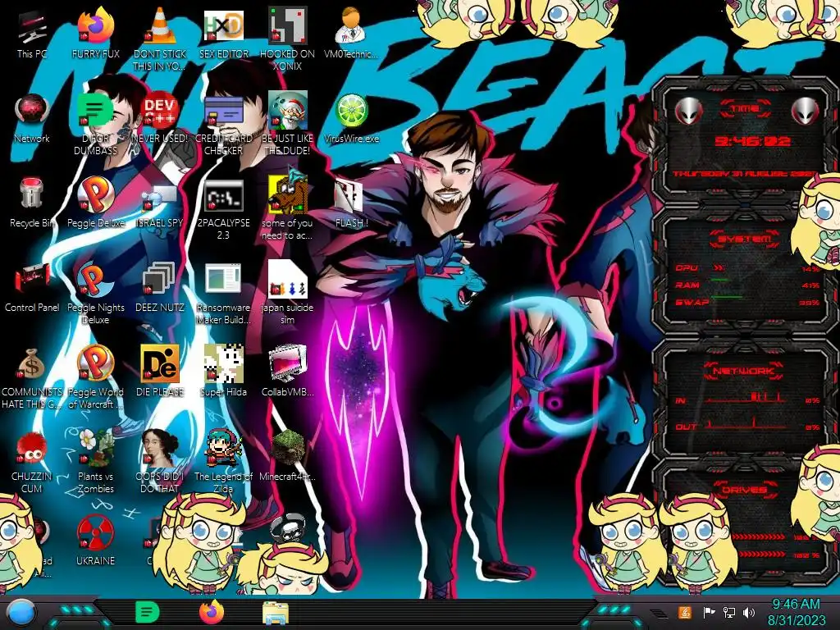Launch Firefox from the taskbar
The height and width of the screenshot is (630, 840).
(212, 612)
